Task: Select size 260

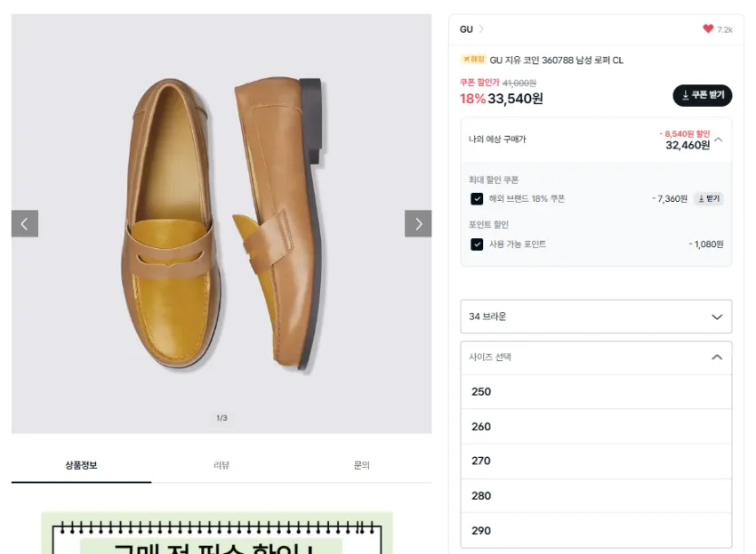Action: (x=596, y=426)
